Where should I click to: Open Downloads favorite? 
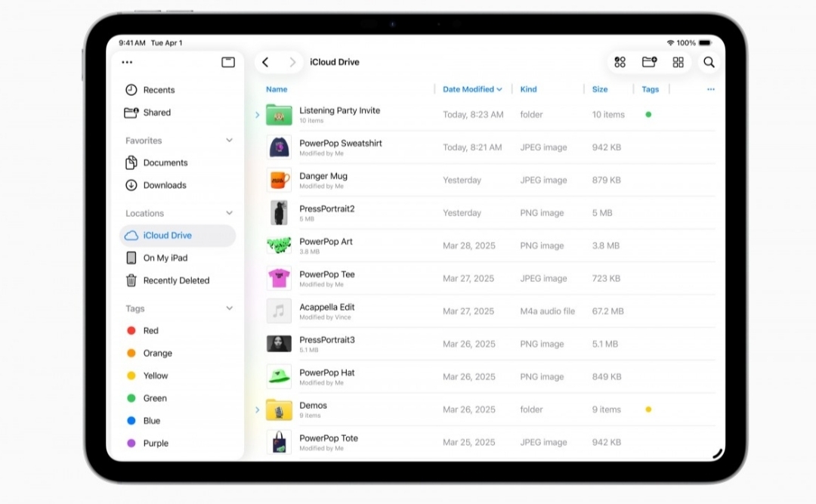click(x=177, y=185)
